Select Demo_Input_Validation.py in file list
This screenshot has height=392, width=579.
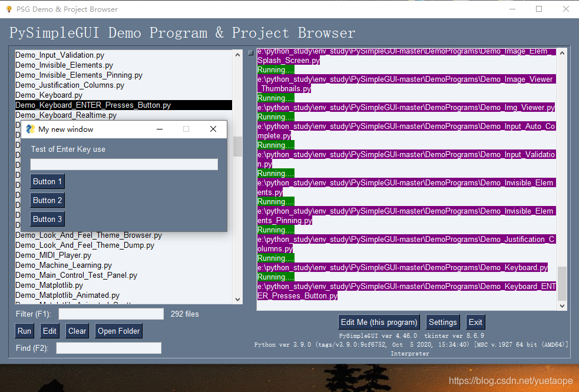coord(124,55)
